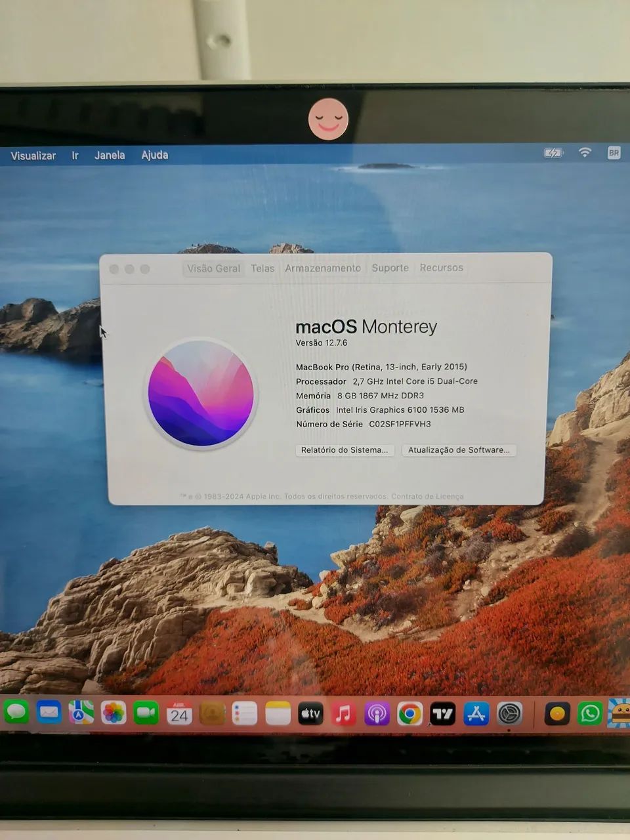Image resolution: width=630 pixels, height=840 pixels.
Task: Click MacBook Pro (Retina, 13-inch, Early 2015) text
Action: click(x=381, y=367)
